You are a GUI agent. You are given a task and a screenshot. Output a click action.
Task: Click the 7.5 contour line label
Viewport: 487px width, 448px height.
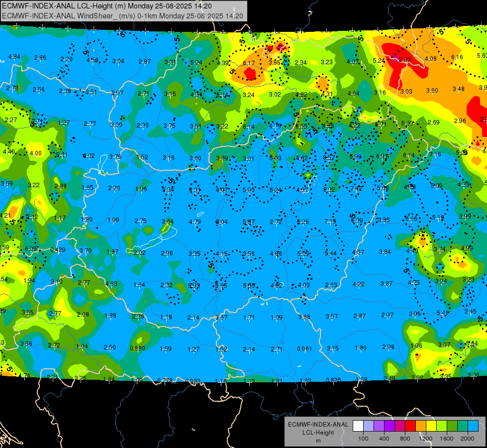point(313,133)
